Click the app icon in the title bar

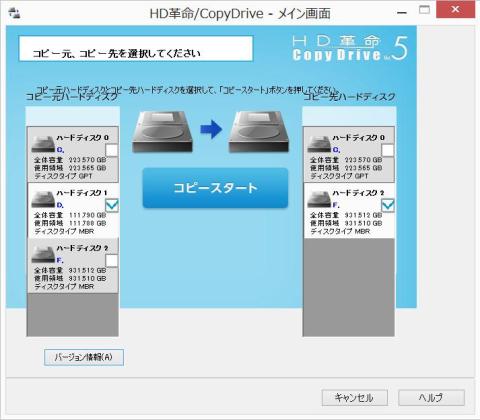(14, 13)
